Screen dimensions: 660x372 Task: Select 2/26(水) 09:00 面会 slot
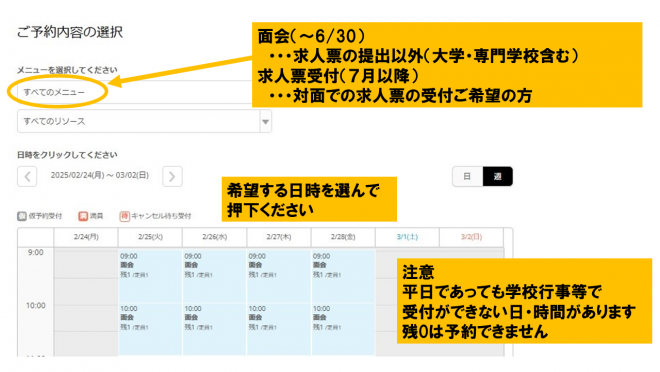(215, 276)
